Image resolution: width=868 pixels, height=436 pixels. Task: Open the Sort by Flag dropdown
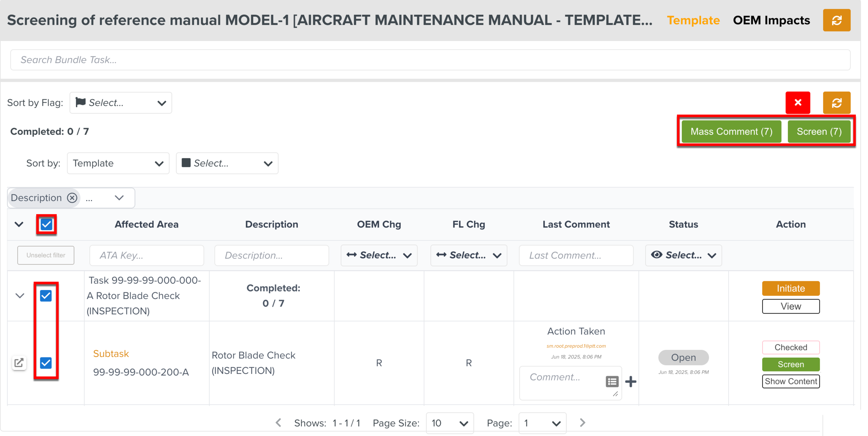point(120,103)
